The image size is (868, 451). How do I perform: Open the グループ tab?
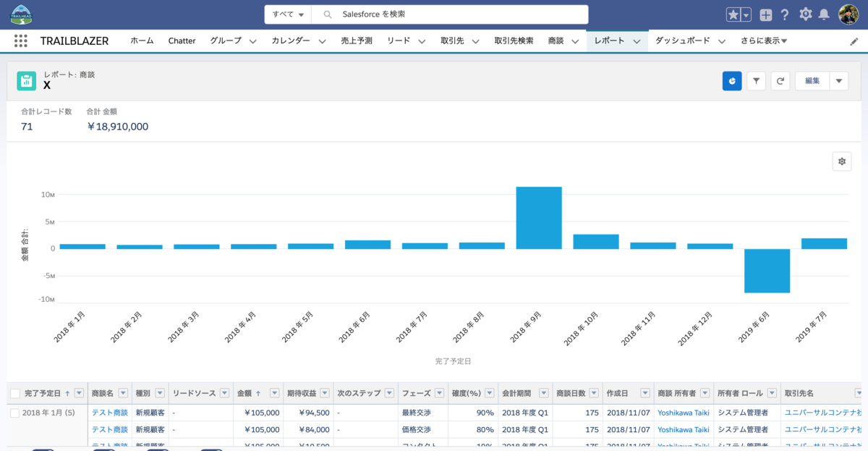click(x=226, y=41)
